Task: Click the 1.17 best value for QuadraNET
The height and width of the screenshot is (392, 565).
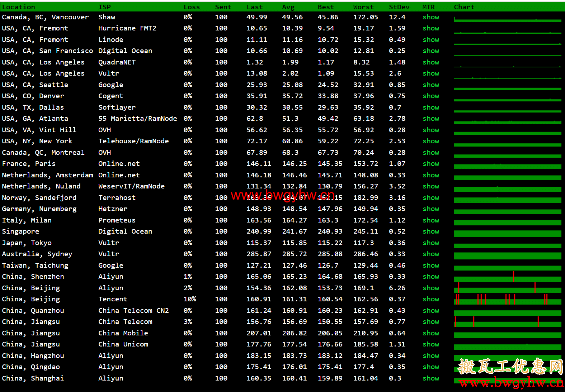Action: pos(326,62)
